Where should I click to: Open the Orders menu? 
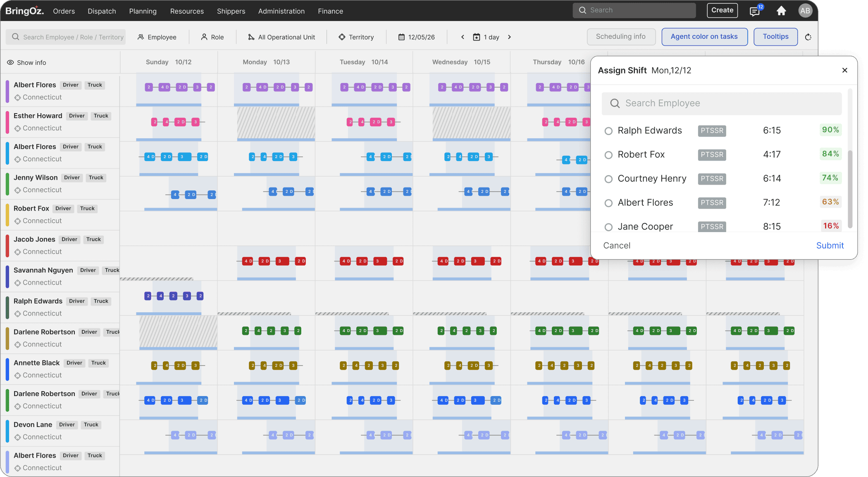pos(64,11)
